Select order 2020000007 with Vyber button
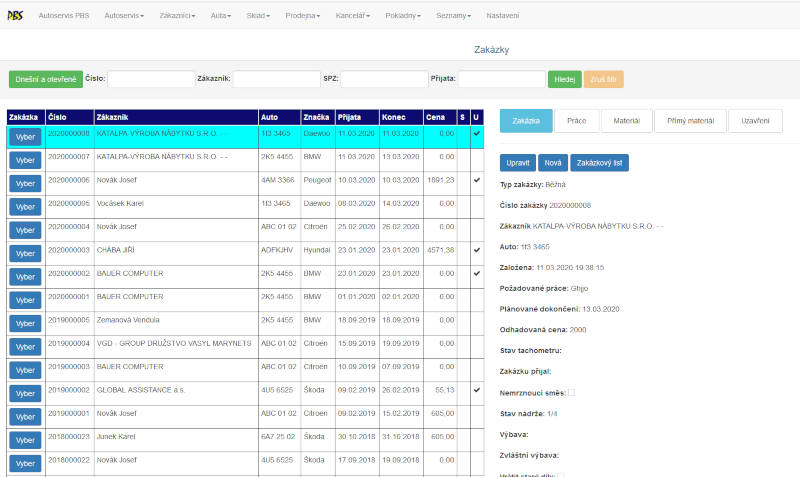The height and width of the screenshot is (477, 800). click(x=25, y=160)
